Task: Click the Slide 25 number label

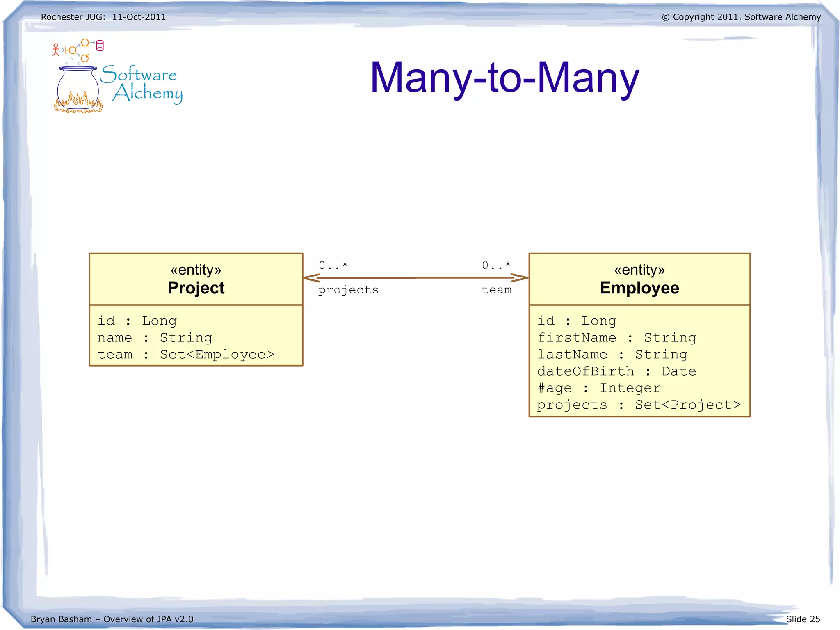Action: tap(803, 619)
